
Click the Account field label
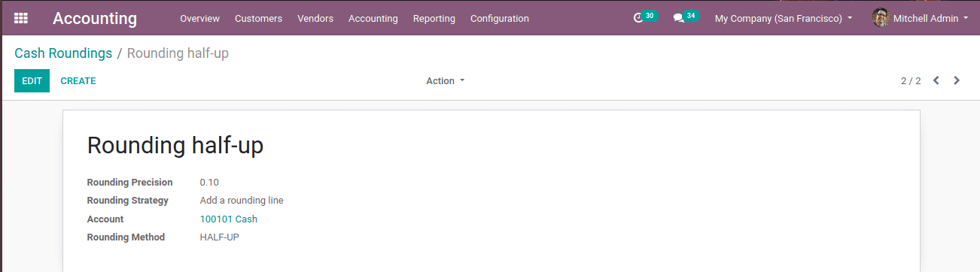(x=105, y=219)
